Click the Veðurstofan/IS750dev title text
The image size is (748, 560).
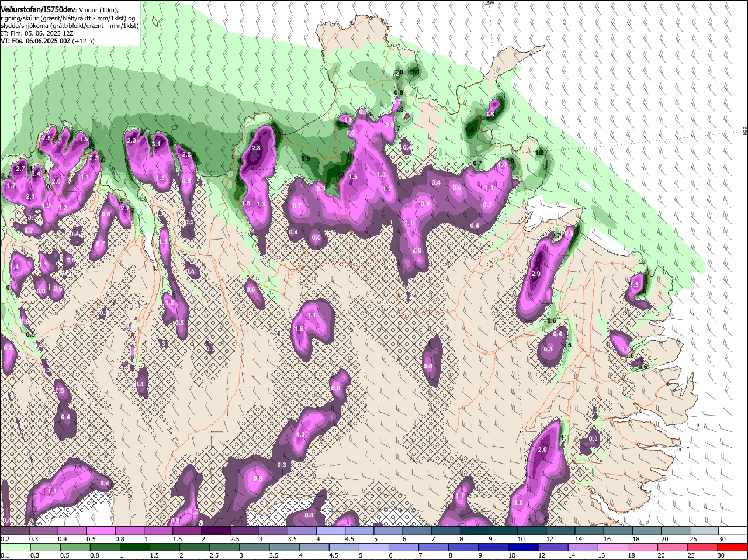[x=38, y=10]
